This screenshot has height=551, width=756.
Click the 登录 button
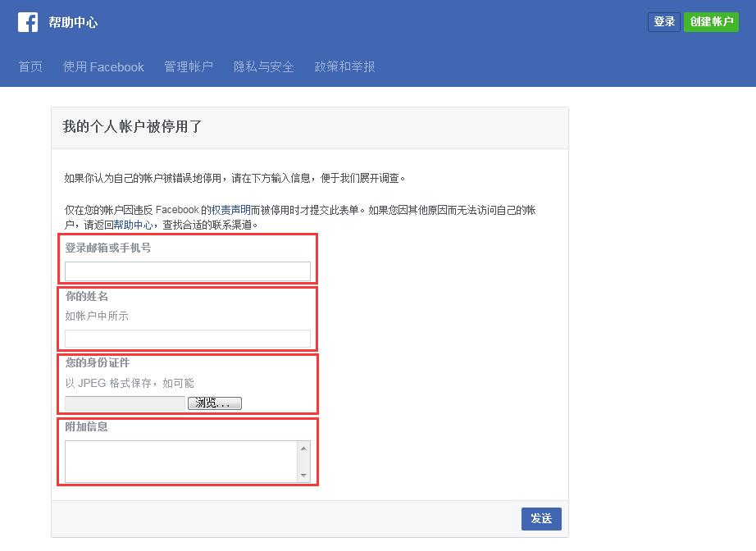pyautogui.click(x=663, y=22)
